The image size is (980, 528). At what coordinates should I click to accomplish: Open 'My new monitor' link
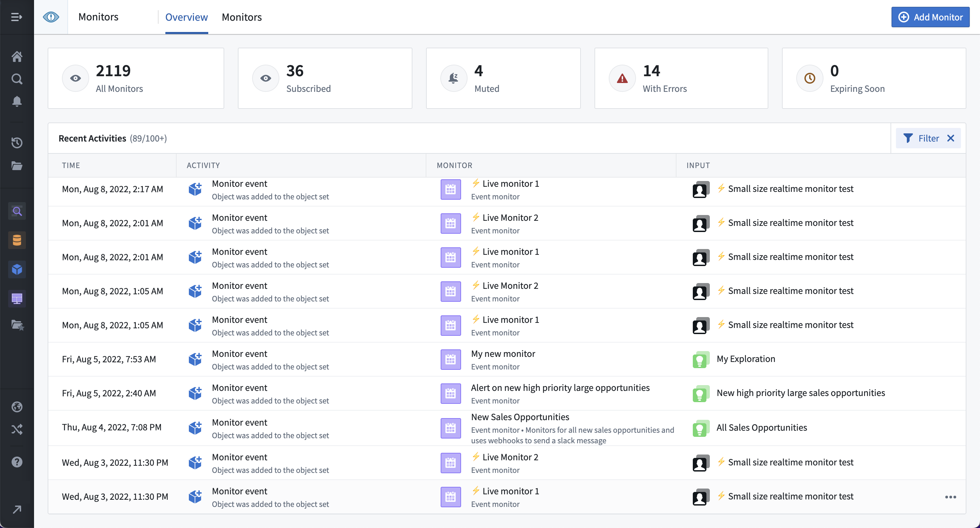(x=503, y=354)
